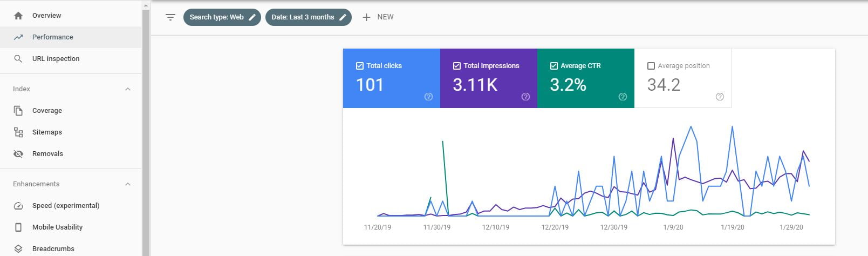Edit the Search type: Web filter

point(222,17)
